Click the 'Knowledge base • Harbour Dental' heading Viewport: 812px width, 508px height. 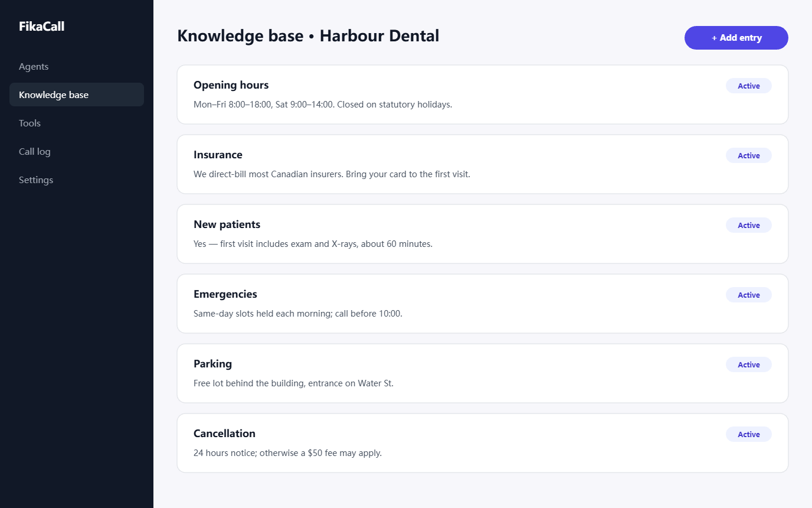(x=308, y=36)
